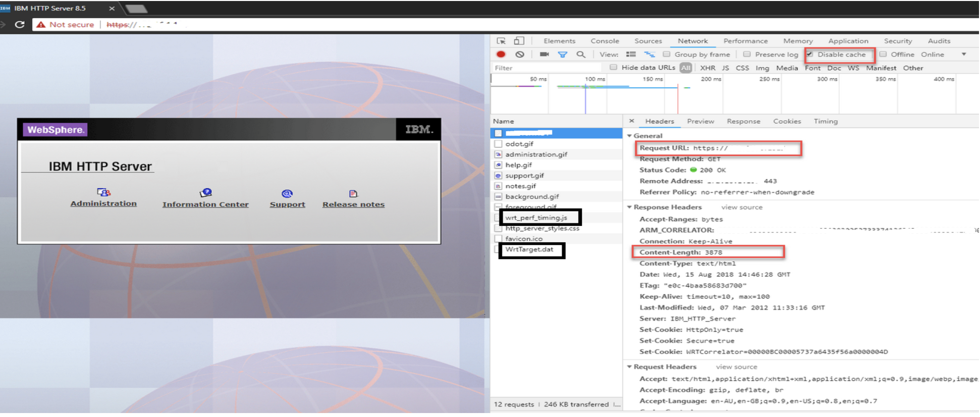
Task: Select the notes.gif file icon
Action: pos(498,186)
